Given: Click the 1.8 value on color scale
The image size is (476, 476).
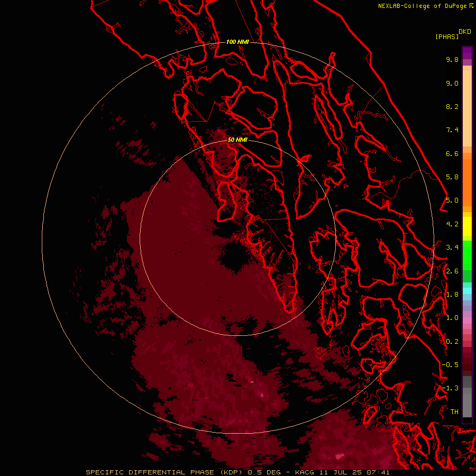Looking at the screenshot, I should pos(452,295).
